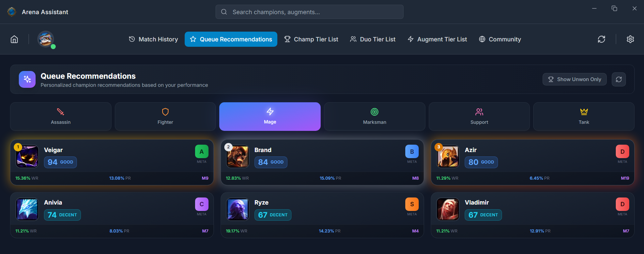Go to the Community tab
The height and width of the screenshot is (254, 644).
click(x=500, y=39)
